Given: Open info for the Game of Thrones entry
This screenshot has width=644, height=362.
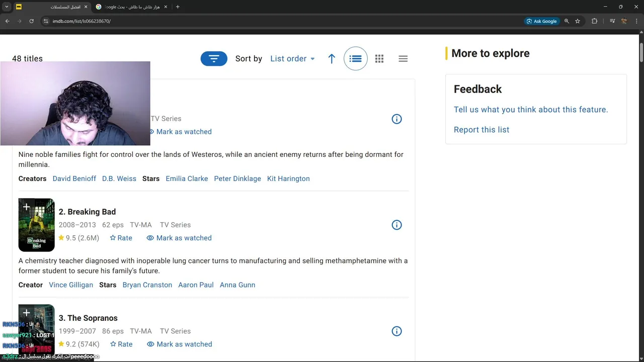Looking at the screenshot, I should pos(397,119).
